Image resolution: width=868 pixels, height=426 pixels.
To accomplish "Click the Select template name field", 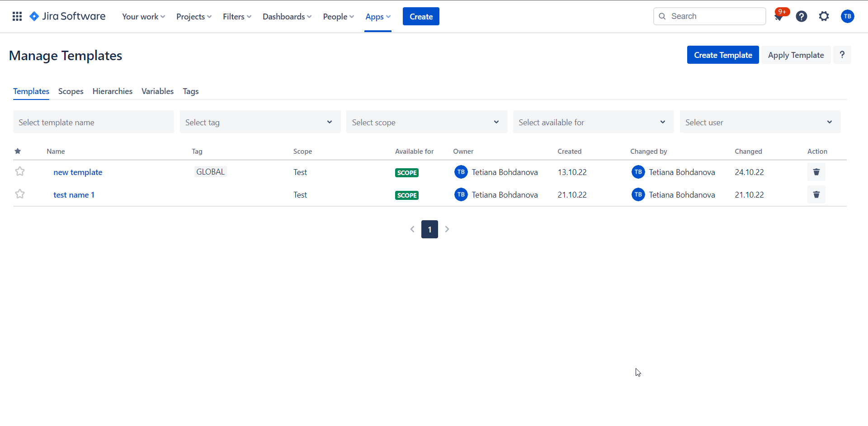I will [93, 122].
